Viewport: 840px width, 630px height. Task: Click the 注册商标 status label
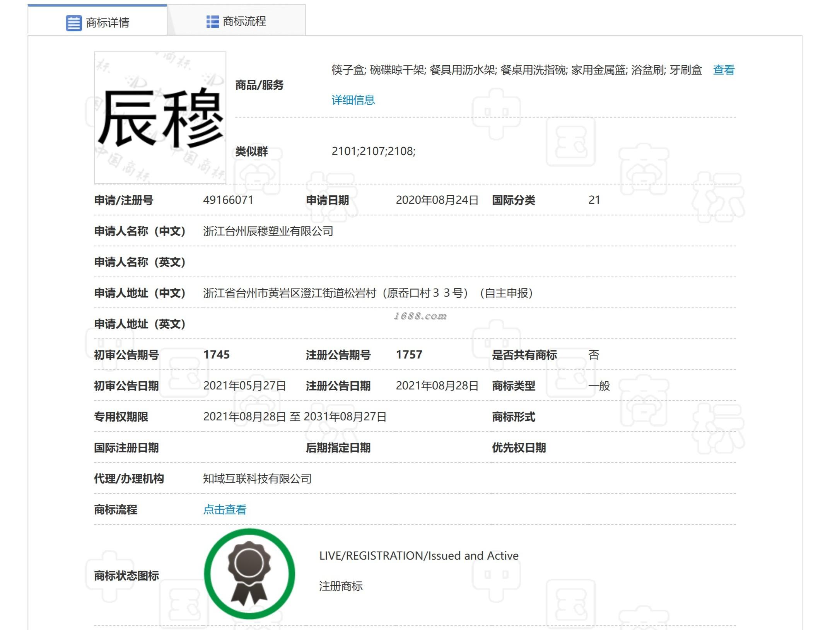341,586
